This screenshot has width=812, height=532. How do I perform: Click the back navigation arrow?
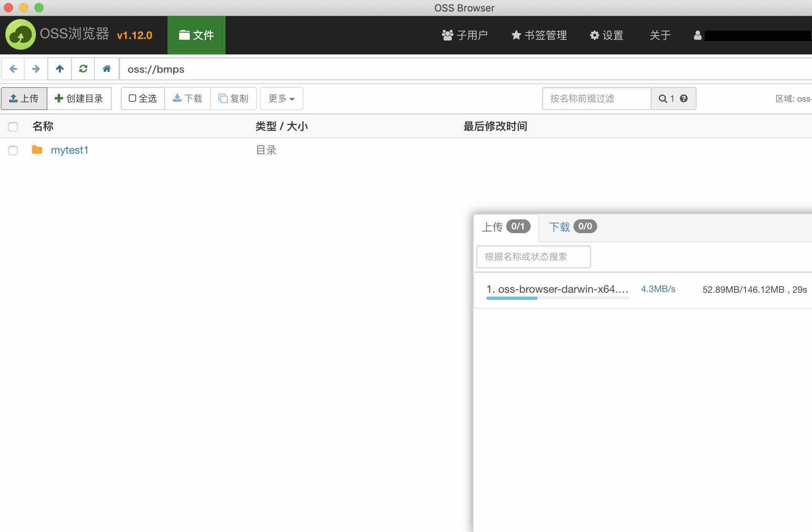click(x=13, y=69)
